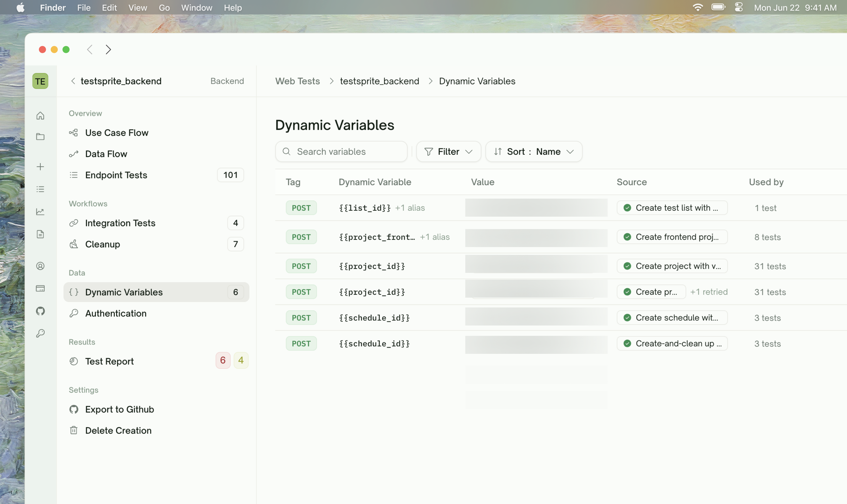Screen dimensions: 847x504
Task: Click inside the Search variables field
Action: (x=341, y=151)
